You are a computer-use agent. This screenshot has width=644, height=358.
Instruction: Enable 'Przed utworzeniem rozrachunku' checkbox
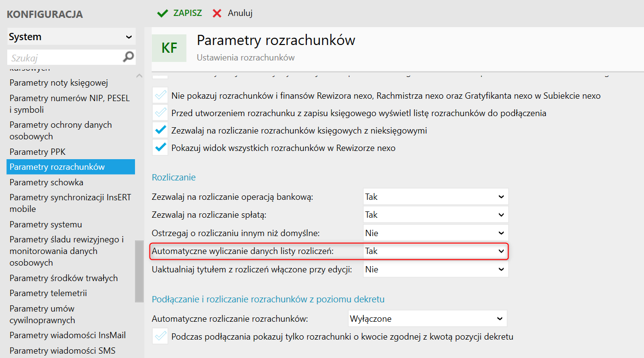point(160,113)
